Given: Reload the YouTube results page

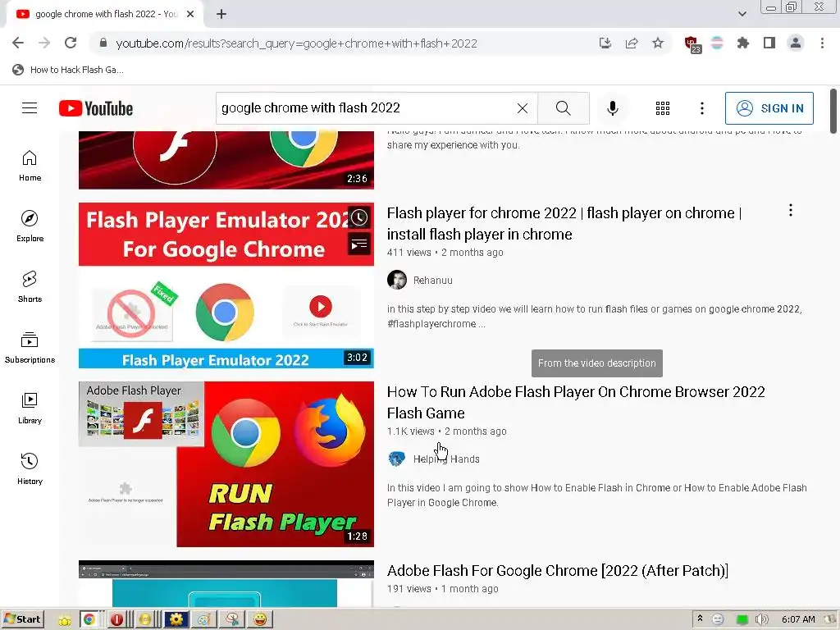Looking at the screenshot, I should tap(71, 43).
